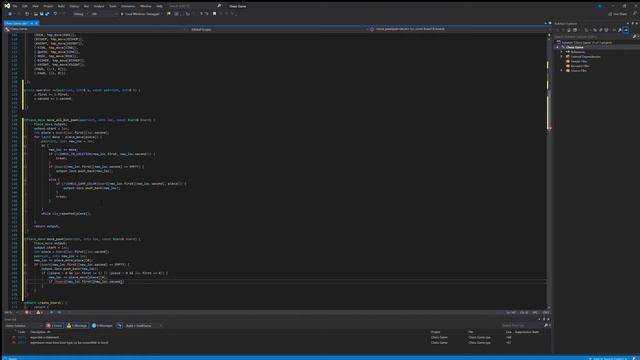Toggle pin on Chess Game.cpp tab
Viewport: 640px width, 360px height.
point(32,23)
